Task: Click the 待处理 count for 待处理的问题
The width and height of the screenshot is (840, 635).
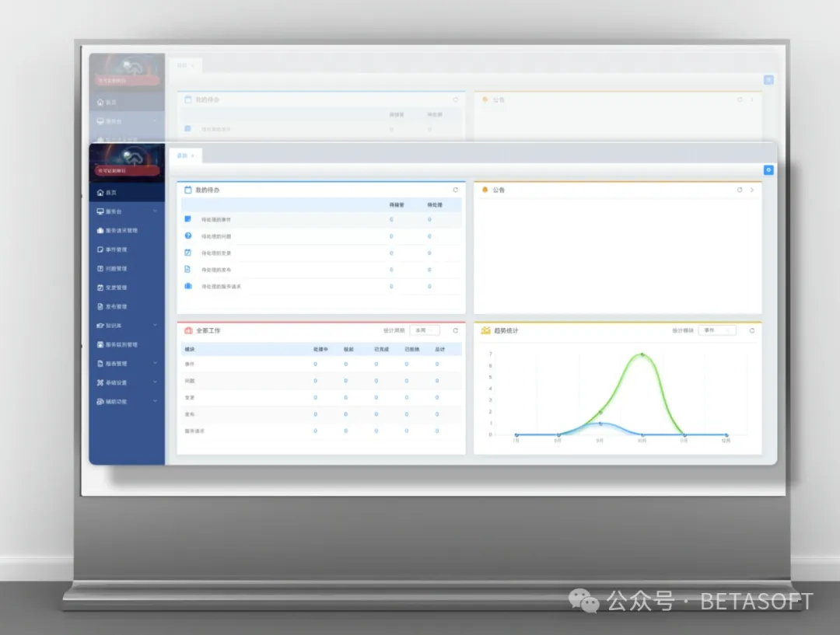Action: (429, 236)
